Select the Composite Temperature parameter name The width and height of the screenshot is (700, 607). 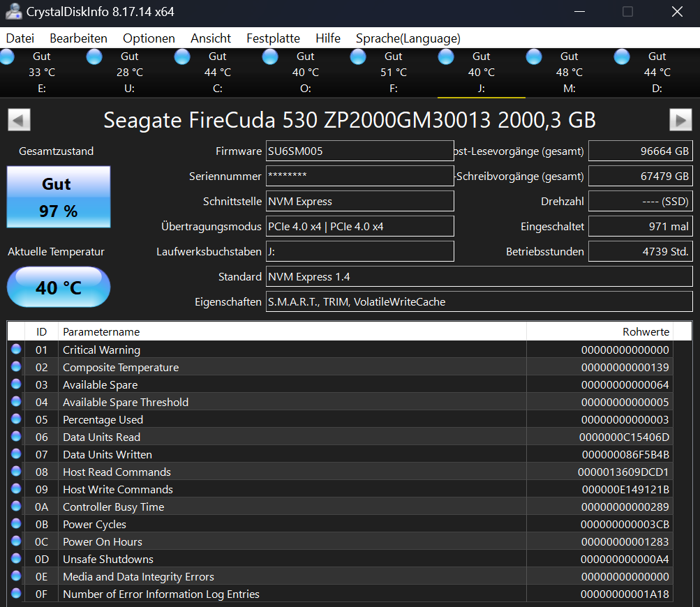tap(121, 367)
